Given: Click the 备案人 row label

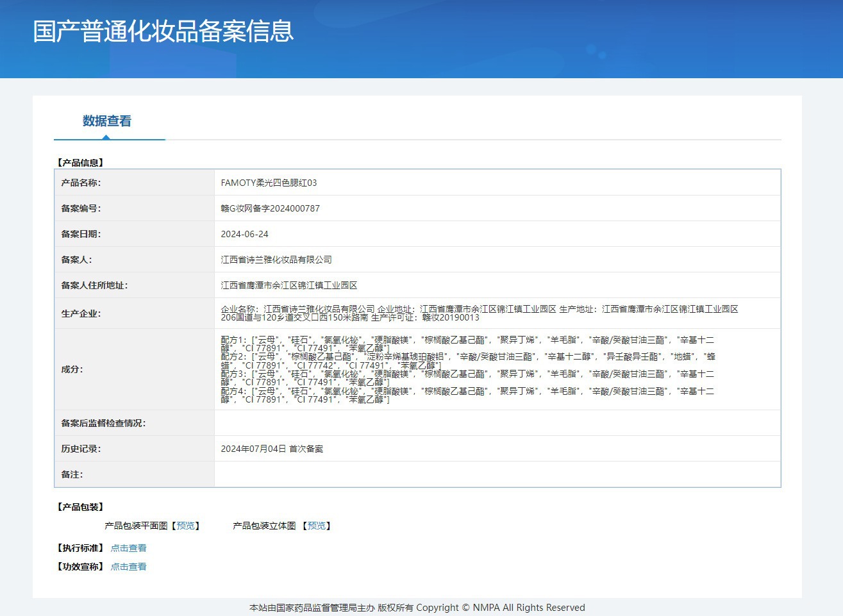Looking at the screenshot, I should point(76,260).
